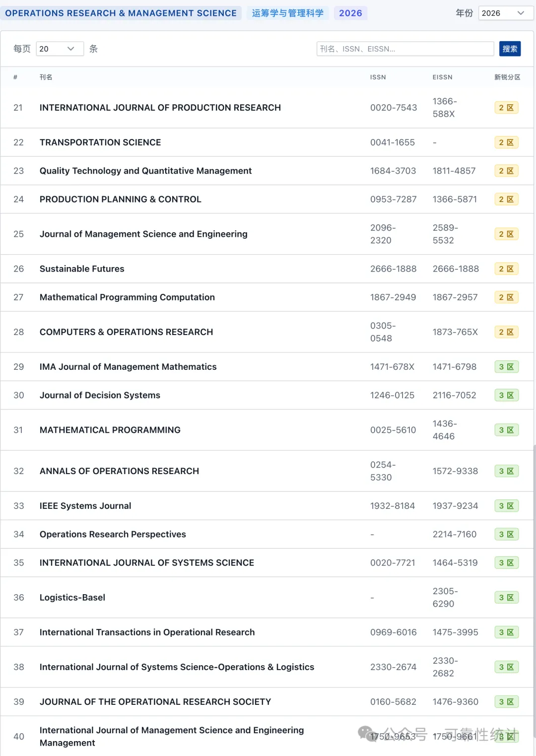
Task: Click the journal name/ISSN search field
Action: (x=405, y=49)
